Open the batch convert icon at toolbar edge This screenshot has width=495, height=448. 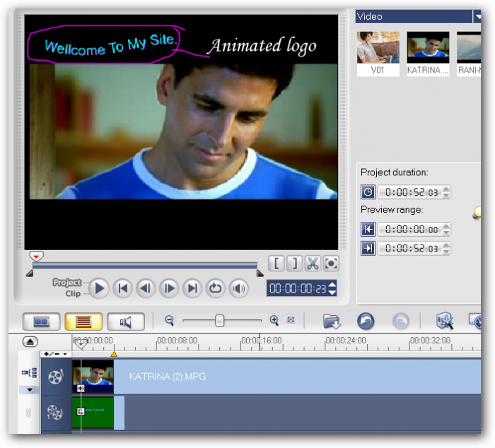(475, 321)
